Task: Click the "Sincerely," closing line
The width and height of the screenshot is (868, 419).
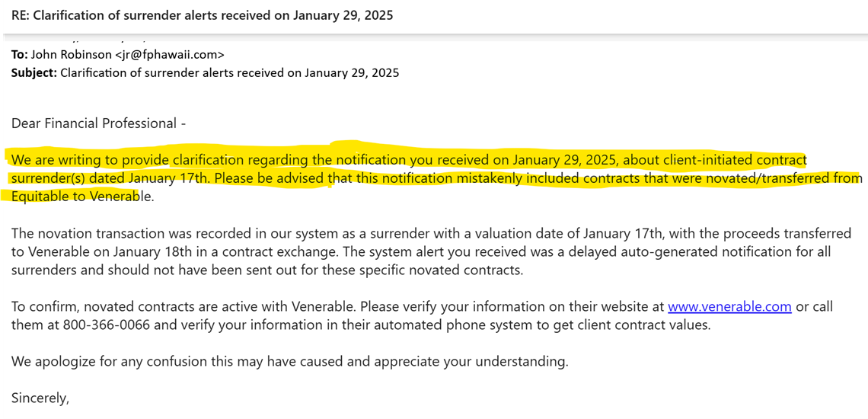Action: pyautogui.click(x=40, y=398)
